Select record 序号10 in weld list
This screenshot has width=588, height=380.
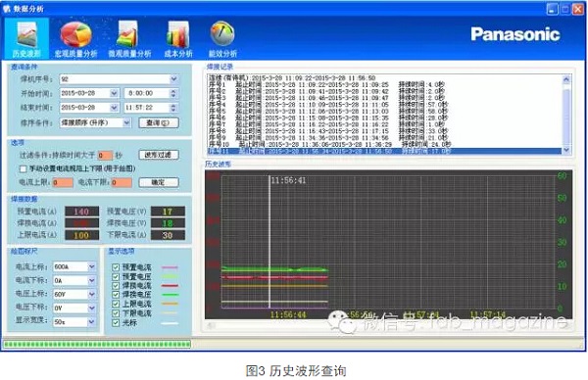click(x=330, y=144)
